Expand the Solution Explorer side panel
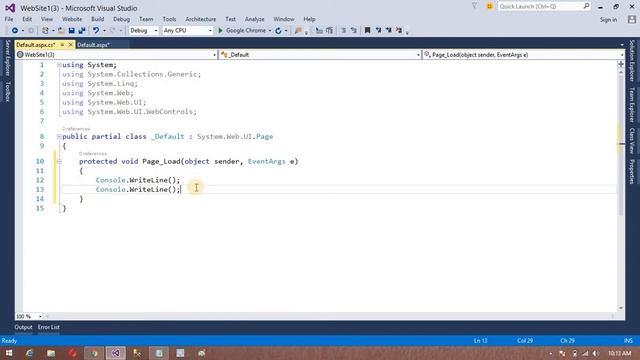The image size is (640, 360). 632,61
